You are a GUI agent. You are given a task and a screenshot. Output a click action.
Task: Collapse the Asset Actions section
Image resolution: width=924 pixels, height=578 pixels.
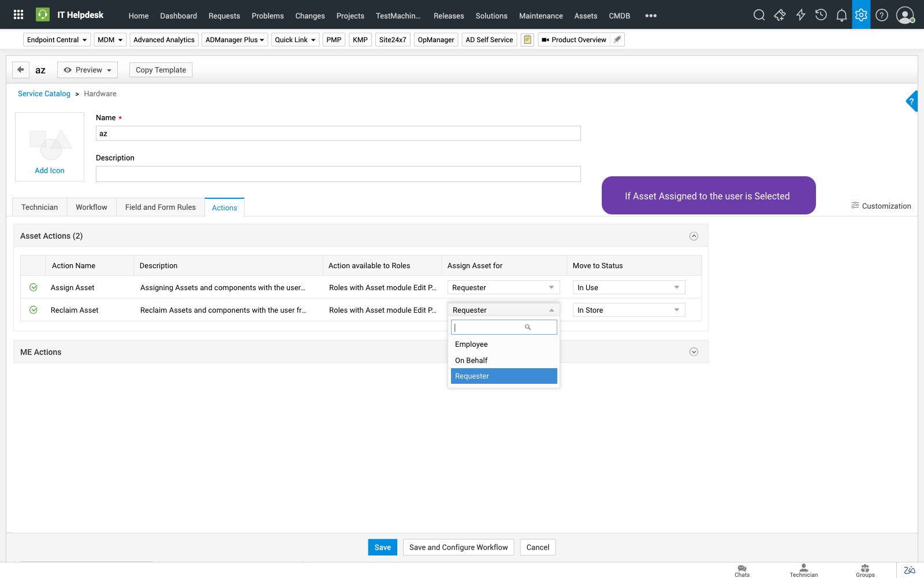(694, 236)
